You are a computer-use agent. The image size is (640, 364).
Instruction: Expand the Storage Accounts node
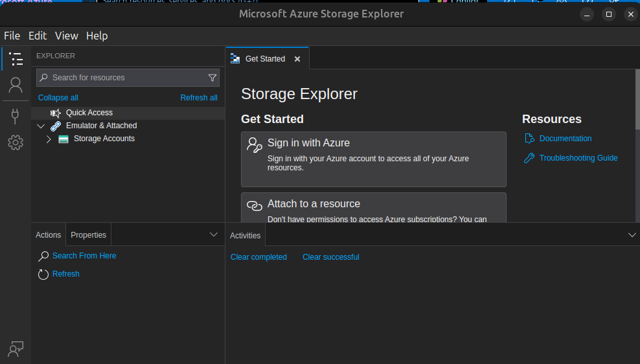(x=49, y=139)
